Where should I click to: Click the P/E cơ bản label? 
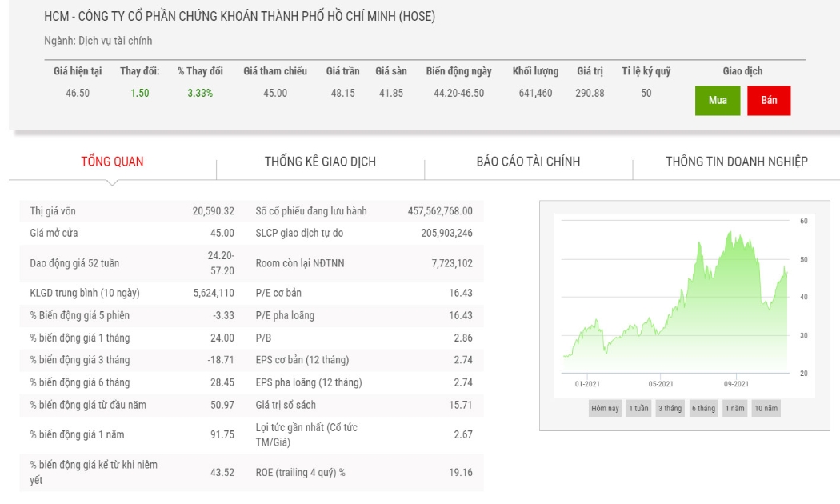278,293
